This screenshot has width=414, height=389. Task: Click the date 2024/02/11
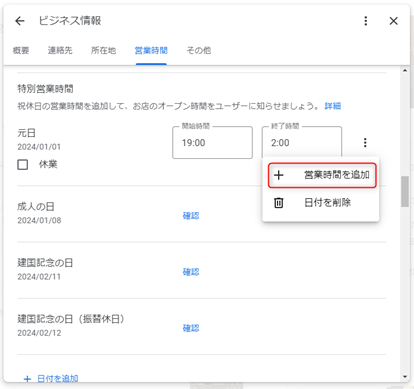click(x=39, y=277)
